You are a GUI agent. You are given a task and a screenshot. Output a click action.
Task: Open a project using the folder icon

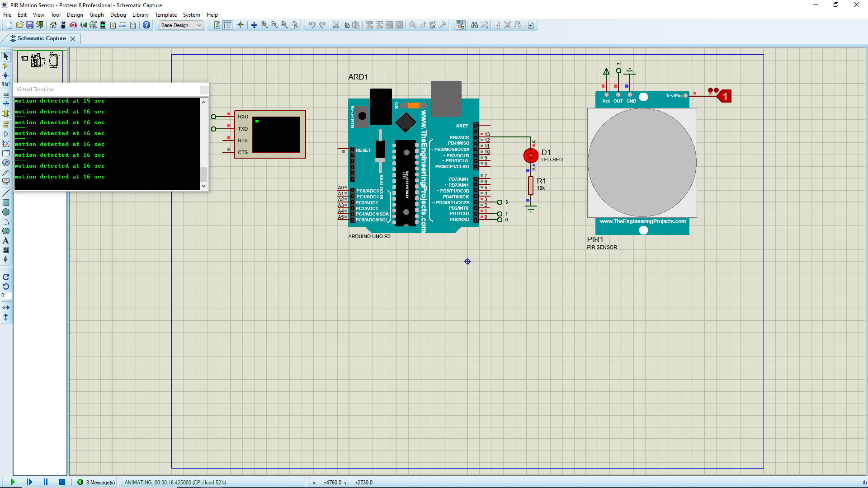[x=19, y=25]
